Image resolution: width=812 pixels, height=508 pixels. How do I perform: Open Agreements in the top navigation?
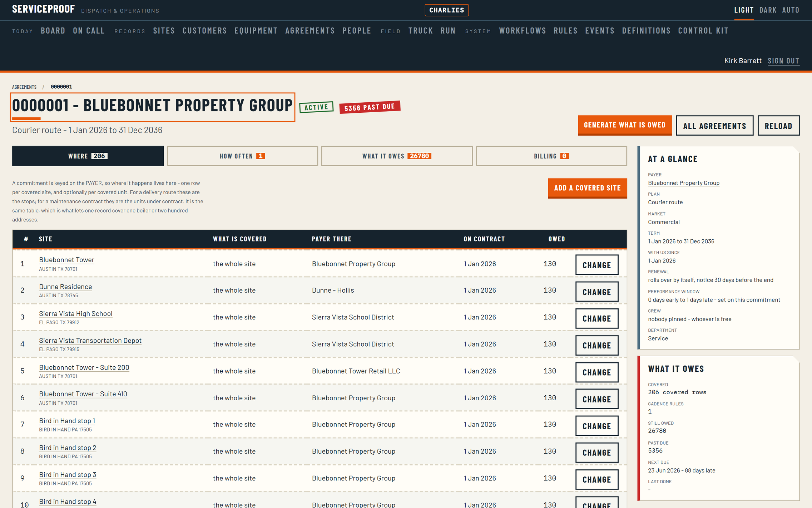coord(310,31)
